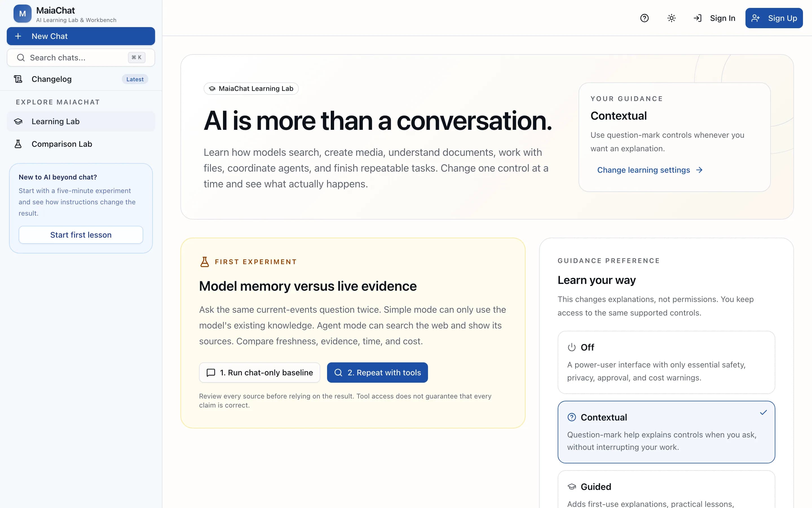812x508 pixels.
Task: Click the Sign In link
Action: tap(714, 18)
